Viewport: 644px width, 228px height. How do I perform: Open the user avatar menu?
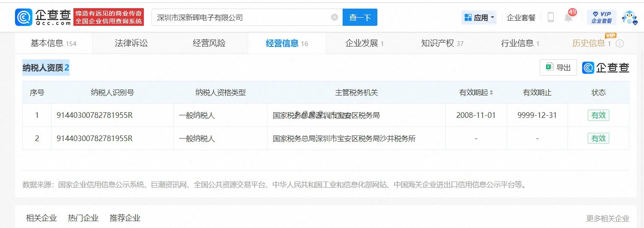[629, 18]
